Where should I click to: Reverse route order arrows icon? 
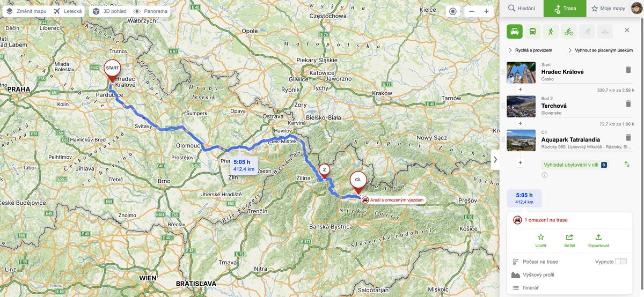[x=627, y=165]
